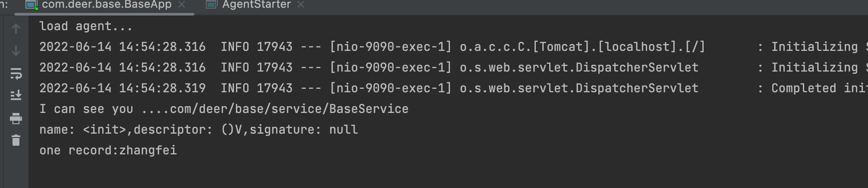Clear all console output with trash icon
Screen dimensions: 868x188
[16, 140]
